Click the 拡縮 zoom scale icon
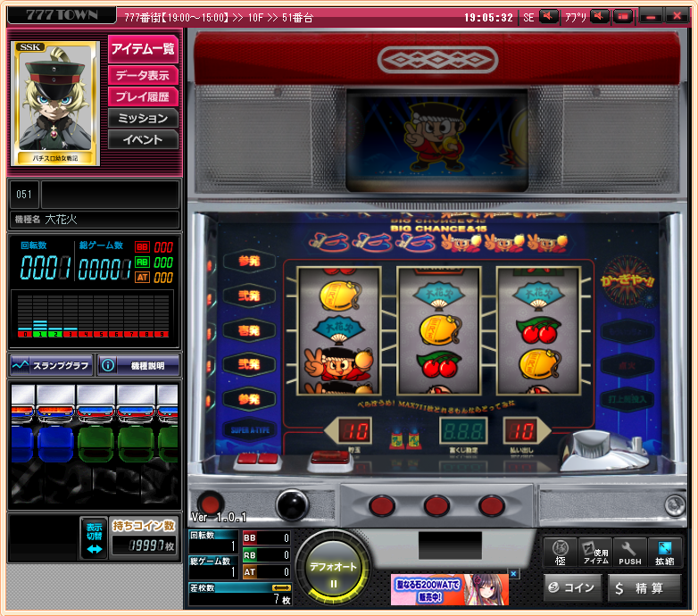Screen dimensions: 698x616 point(665,553)
